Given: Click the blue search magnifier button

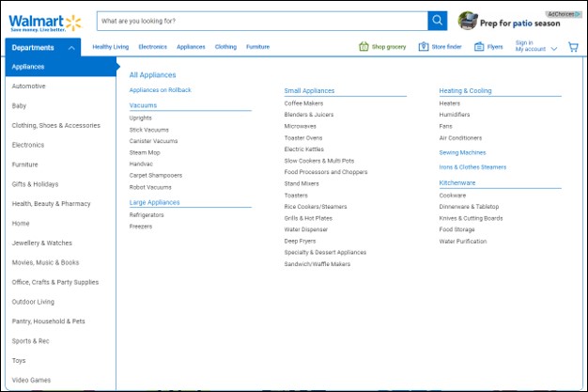Looking at the screenshot, I should (438, 21).
